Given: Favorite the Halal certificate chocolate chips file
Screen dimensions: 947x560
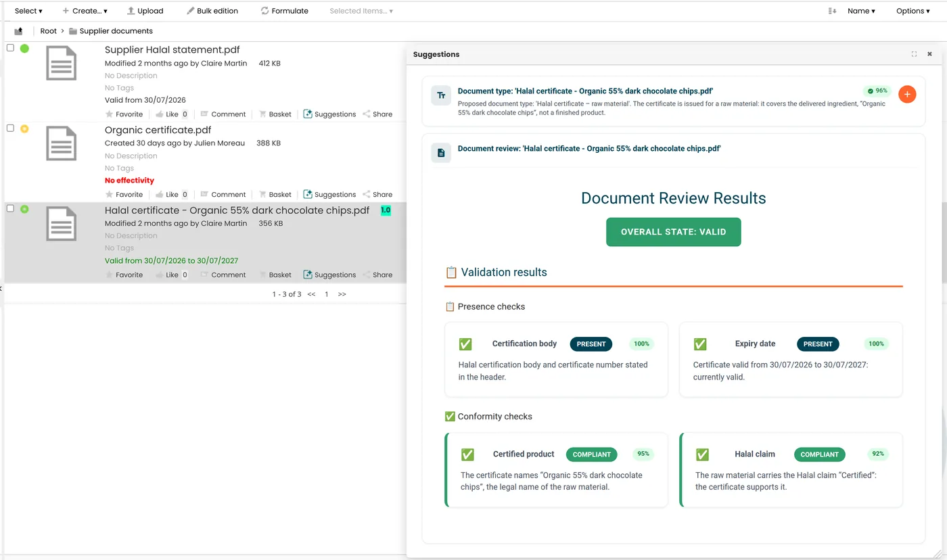Looking at the screenshot, I should (124, 275).
